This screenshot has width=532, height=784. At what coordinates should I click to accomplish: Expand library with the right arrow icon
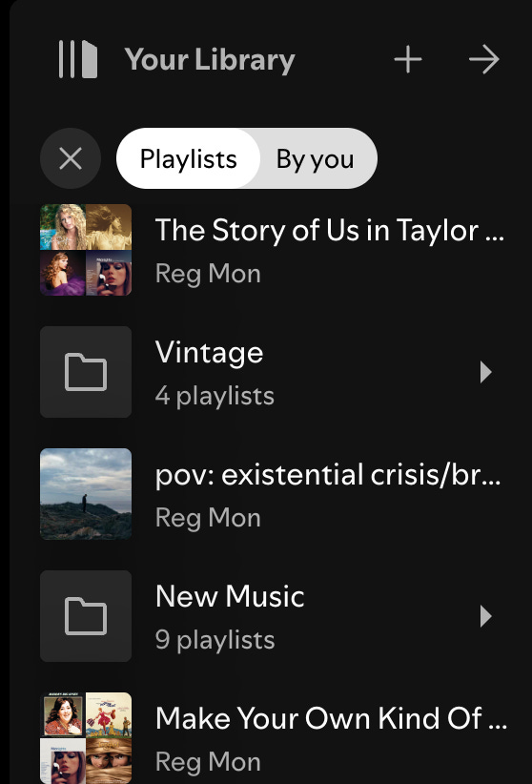click(x=484, y=59)
